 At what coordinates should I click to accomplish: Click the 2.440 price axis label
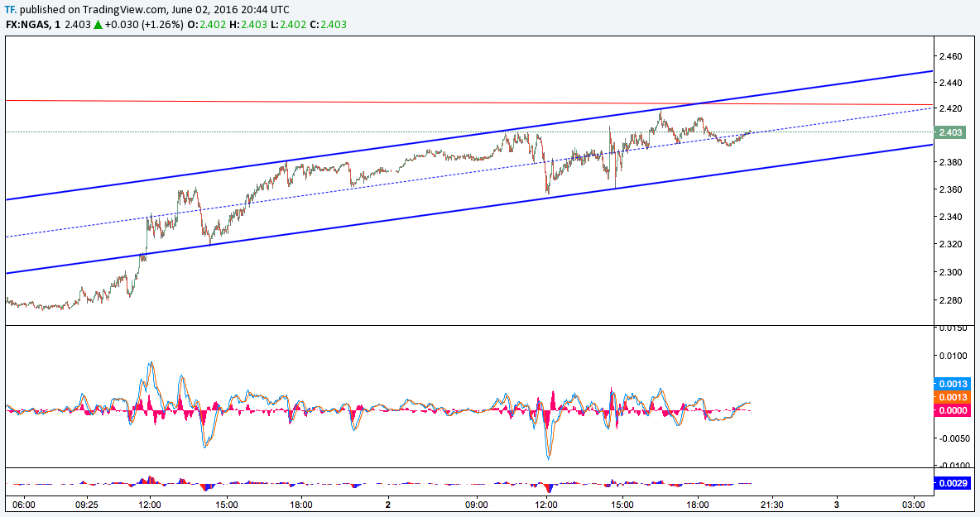pos(951,83)
